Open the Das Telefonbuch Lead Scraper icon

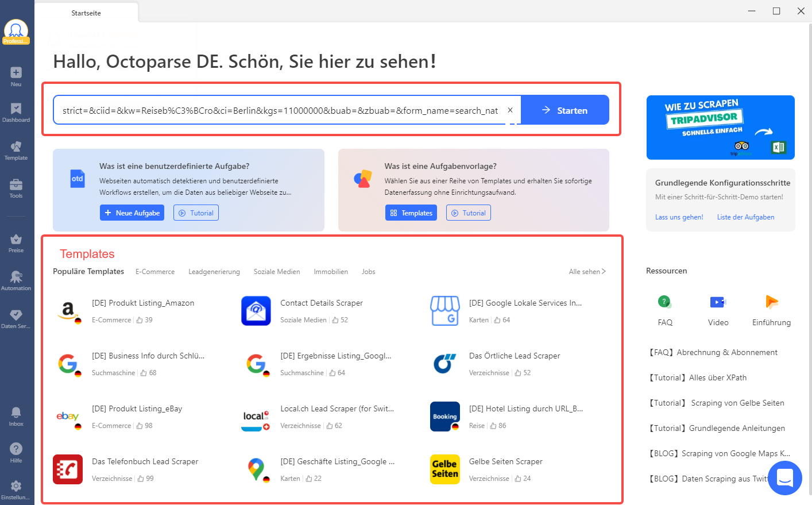tap(68, 469)
